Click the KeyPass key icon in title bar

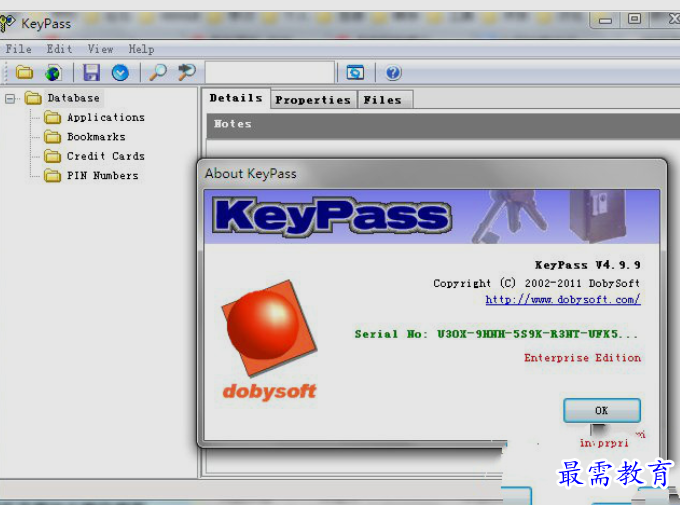7,22
